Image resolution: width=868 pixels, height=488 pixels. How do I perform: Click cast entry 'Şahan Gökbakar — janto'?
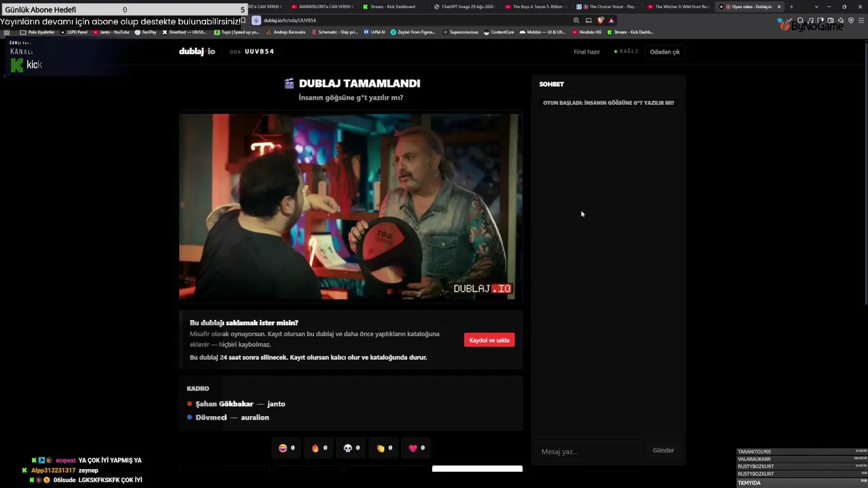click(x=236, y=404)
